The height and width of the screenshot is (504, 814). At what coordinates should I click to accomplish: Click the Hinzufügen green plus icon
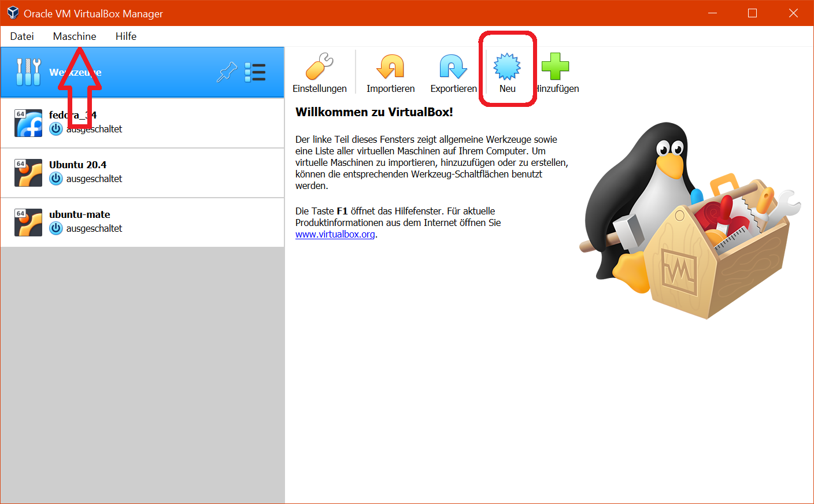point(556,66)
